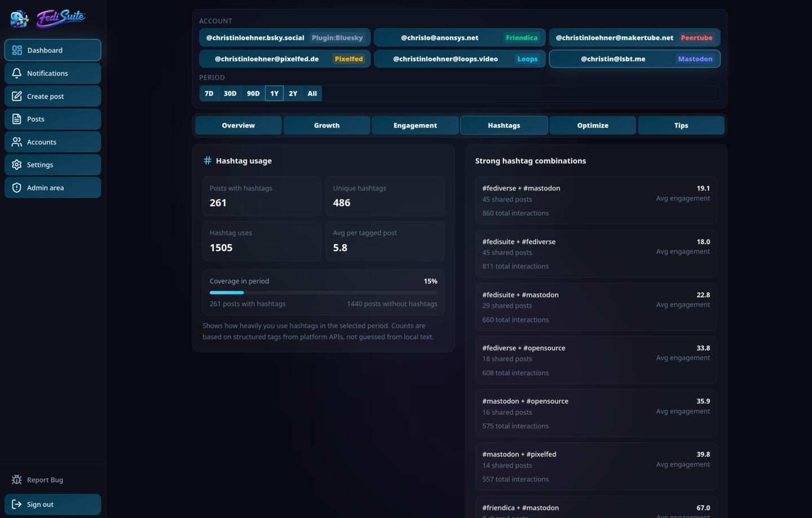The image size is (812, 518).
Task: Click the Accounts people icon
Action: [x=17, y=142]
